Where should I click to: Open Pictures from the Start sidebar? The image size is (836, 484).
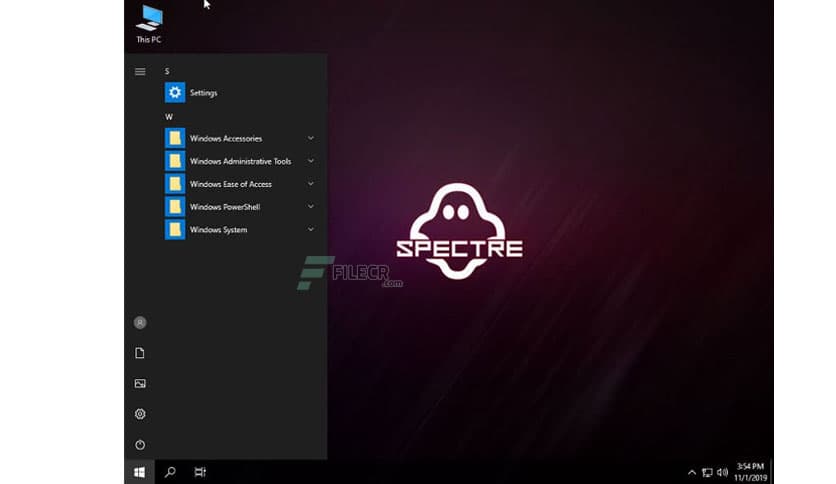coord(140,383)
